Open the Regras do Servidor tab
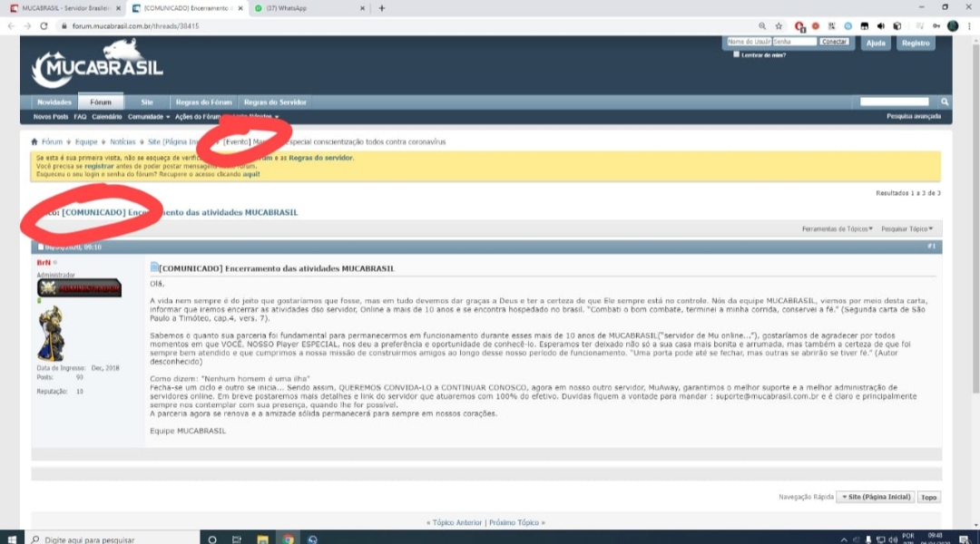 (275, 102)
